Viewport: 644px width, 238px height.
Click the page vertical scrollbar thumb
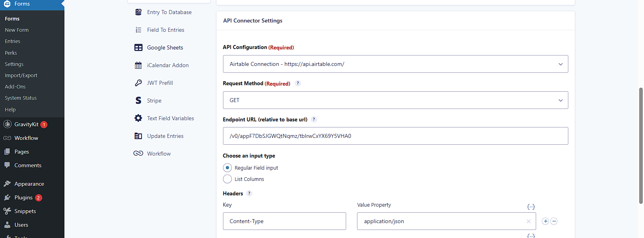point(641,146)
